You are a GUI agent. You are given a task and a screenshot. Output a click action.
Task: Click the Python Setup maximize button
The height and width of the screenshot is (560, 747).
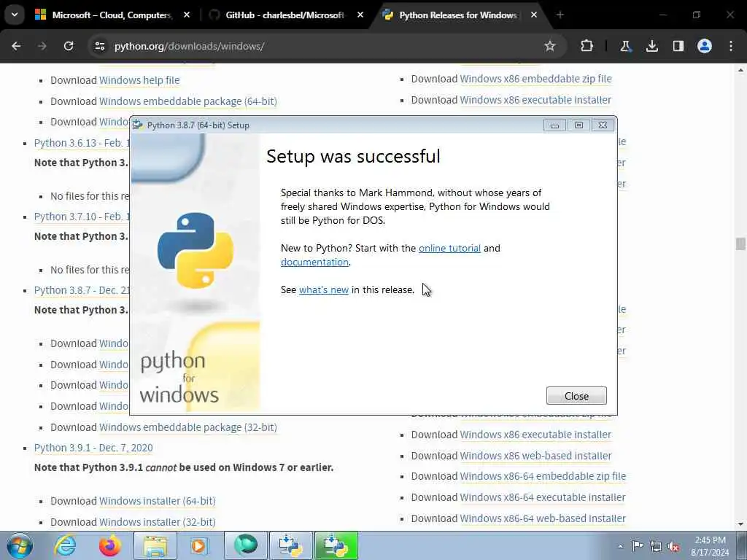click(578, 125)
